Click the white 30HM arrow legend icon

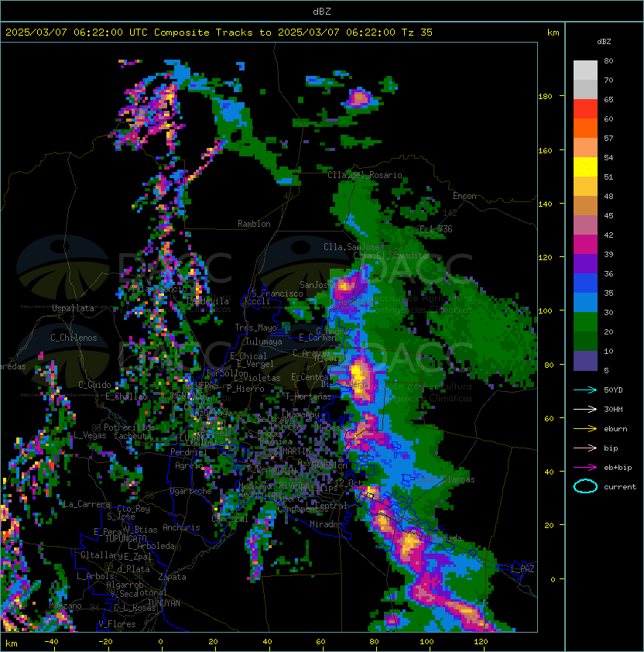click(x=585, y=409)
